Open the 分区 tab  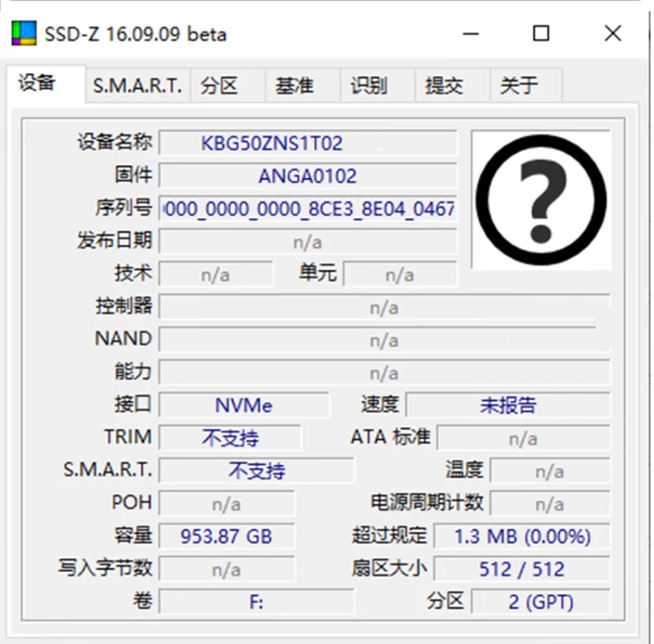click(x=219, y=86)
